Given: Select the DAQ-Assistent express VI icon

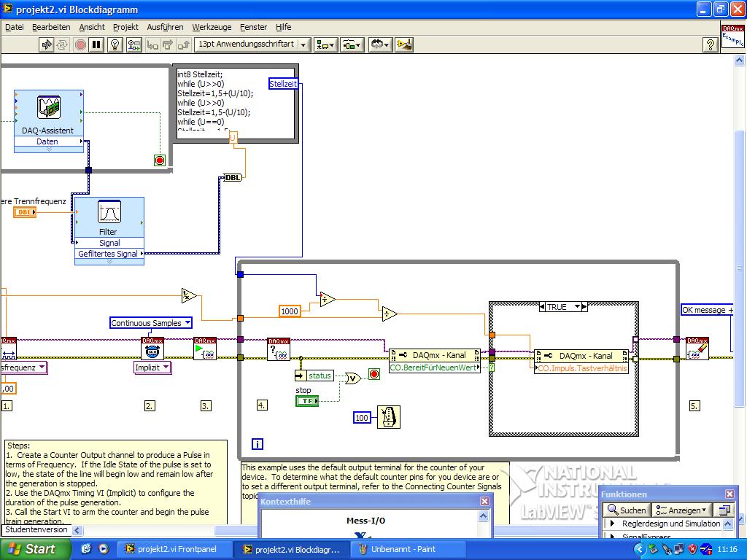Looking at the screenshot, I should pyautogui.click(x=49, y=108).
